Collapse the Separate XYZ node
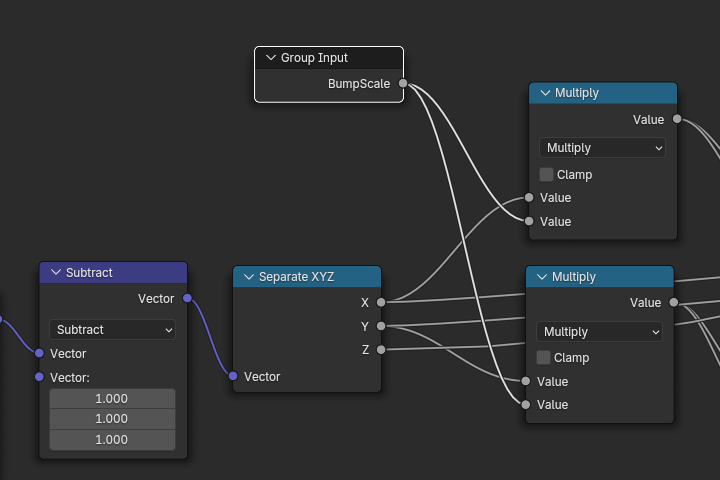 [248, 277]
